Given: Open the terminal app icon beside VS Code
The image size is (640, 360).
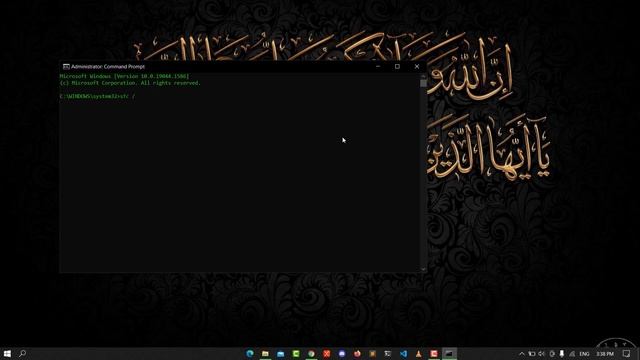Looking at the screenshot, I should [x=388, y=353].
